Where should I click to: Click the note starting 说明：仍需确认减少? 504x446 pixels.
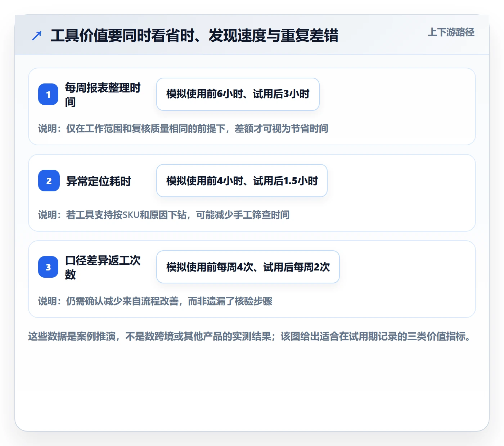[155, 301]
